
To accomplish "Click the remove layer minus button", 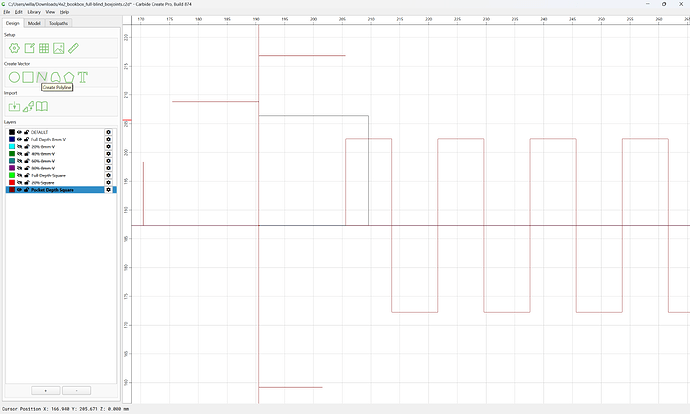I will [77, 391].
